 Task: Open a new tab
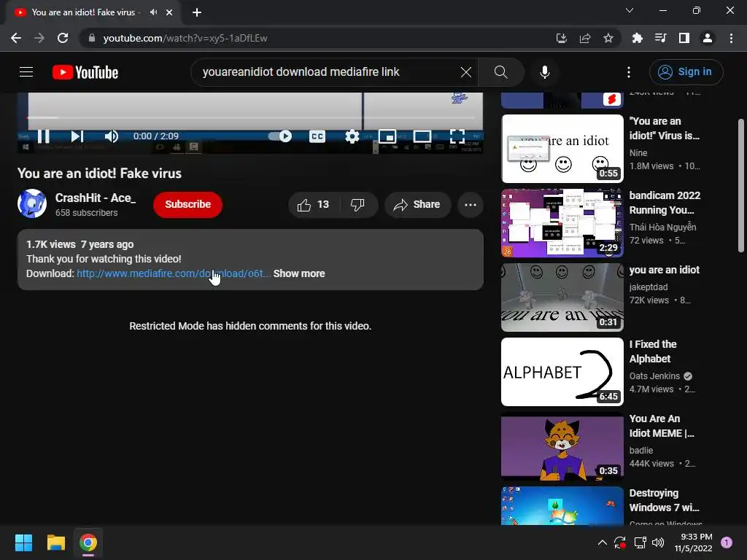197,12
